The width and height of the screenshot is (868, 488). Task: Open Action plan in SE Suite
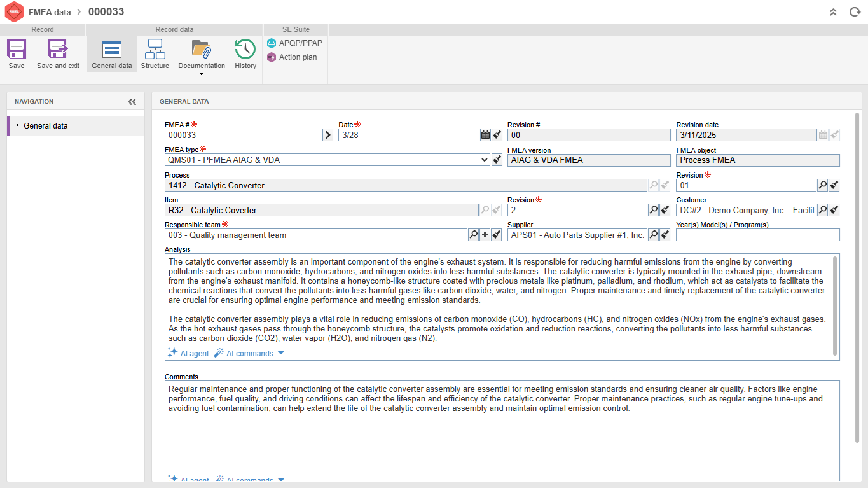pos(293,57)
